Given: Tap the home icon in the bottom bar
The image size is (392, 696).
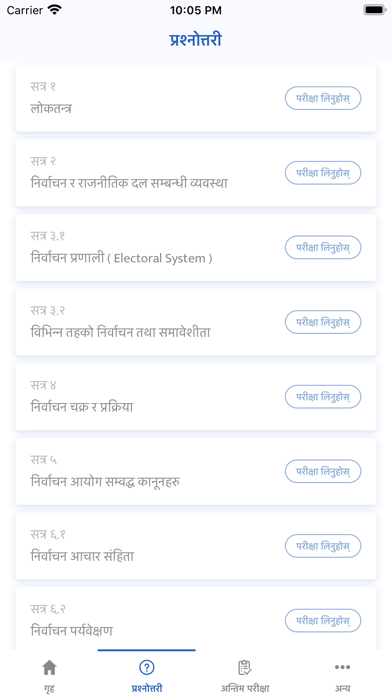Looking at the screenshot, I should pyautogui.click(x=49, y=667).
